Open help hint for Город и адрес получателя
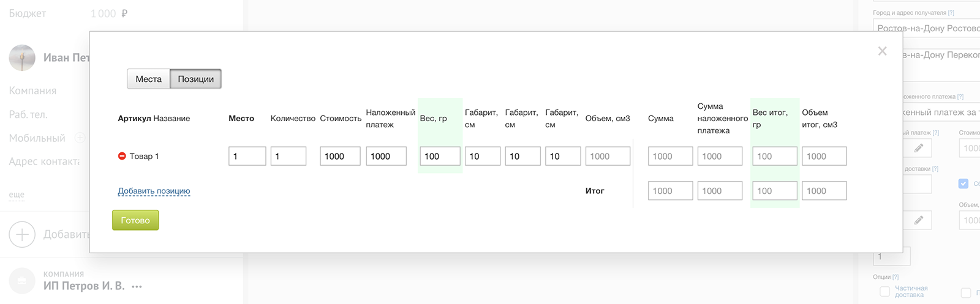This screenshot has width=980, height=304. [x=951, y=13]
